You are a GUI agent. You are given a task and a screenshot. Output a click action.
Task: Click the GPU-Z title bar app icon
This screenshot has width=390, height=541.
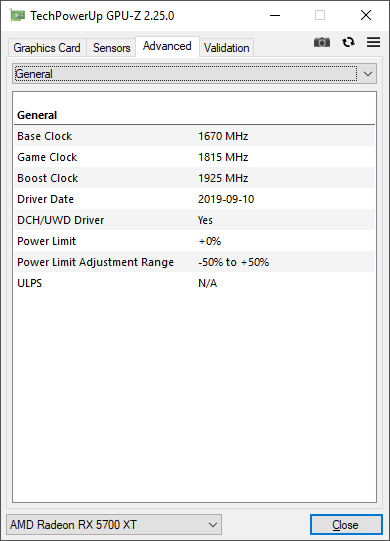click(17, 16)
